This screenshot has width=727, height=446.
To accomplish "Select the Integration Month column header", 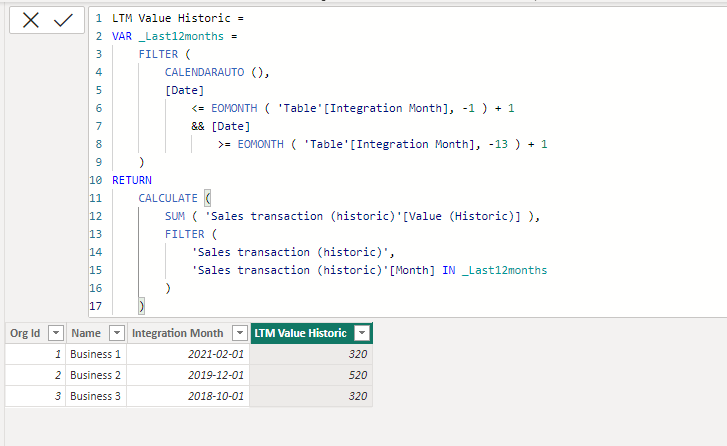I will 178,333.
